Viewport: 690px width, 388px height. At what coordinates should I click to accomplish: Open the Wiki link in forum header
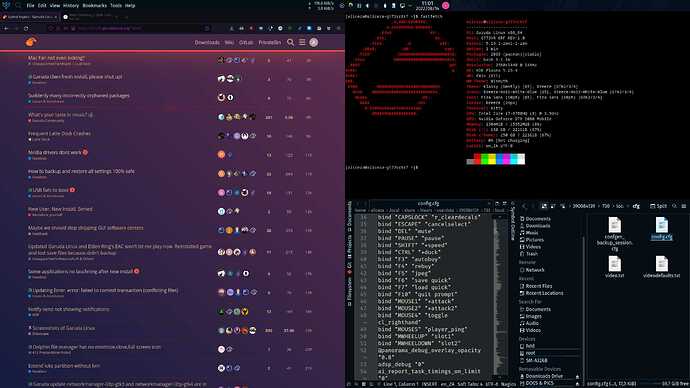point(229,43)
